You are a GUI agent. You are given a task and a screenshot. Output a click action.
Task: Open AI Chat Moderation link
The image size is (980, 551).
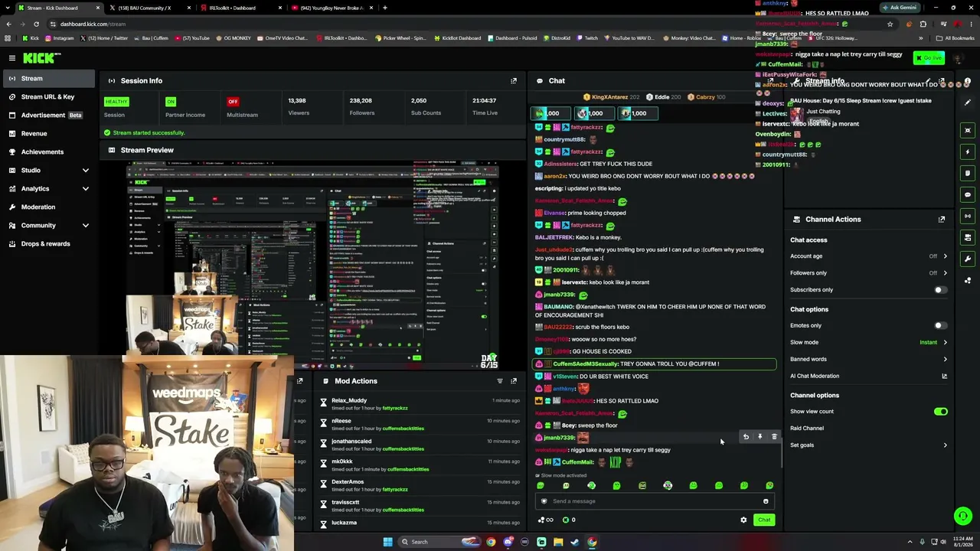point(815,376)
